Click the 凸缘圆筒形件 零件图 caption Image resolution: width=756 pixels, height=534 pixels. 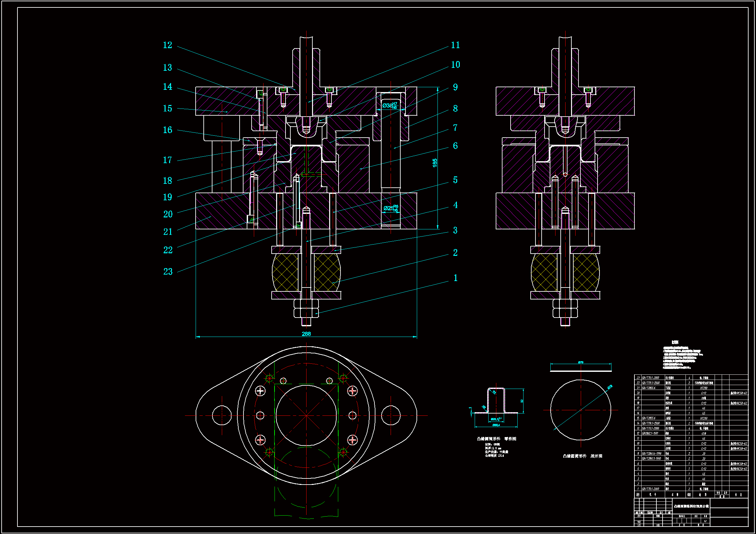(x=497, y=439)
